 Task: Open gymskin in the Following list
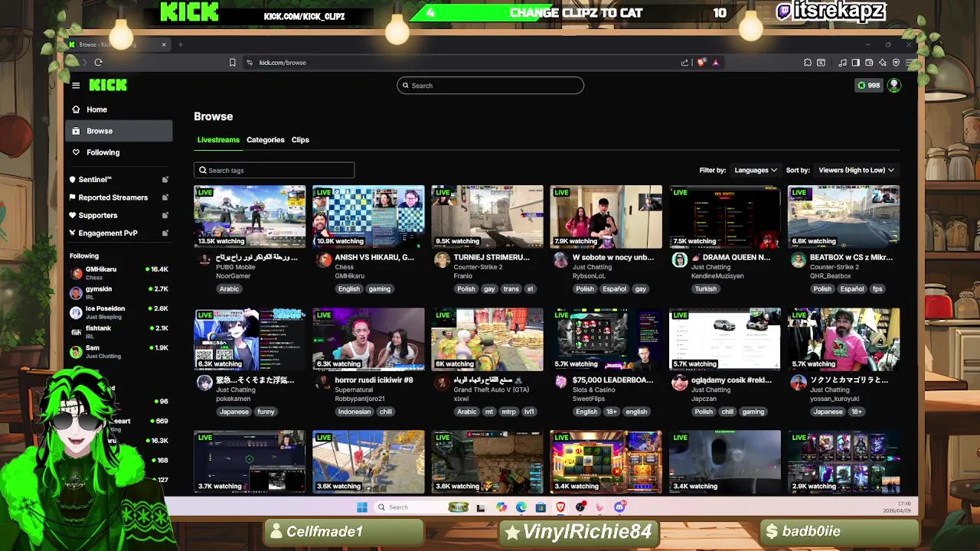tap(119, 292)
